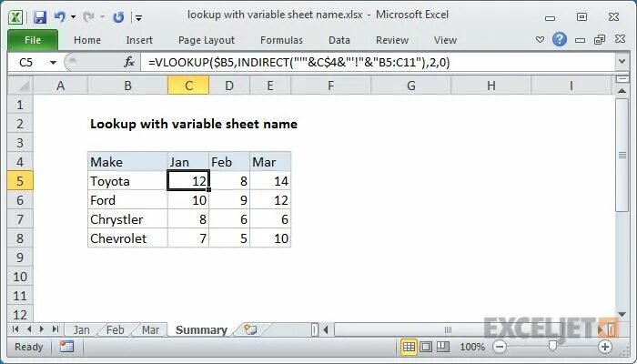Click the title cell Lookup with variable sheet name
This screenshot has height=364, width=637.
193,124
